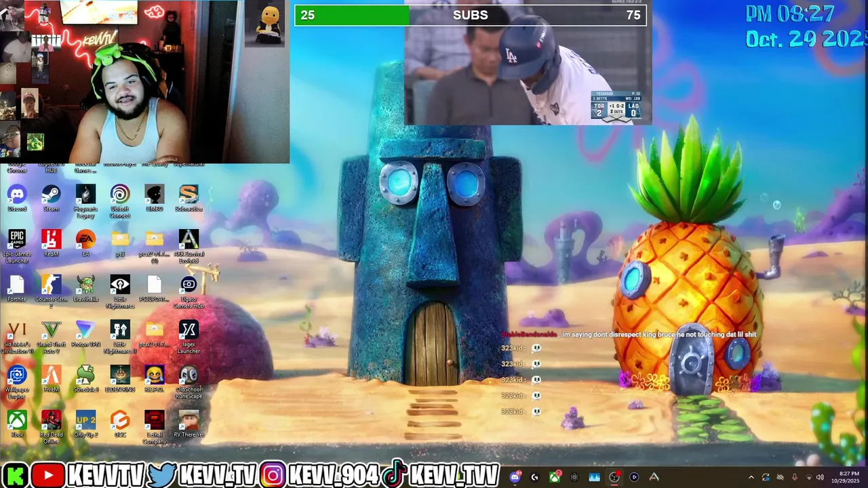Launch Ubisoft Connect desktop icon
Viewport: 868px width, 488px height.
click(120, 201)
